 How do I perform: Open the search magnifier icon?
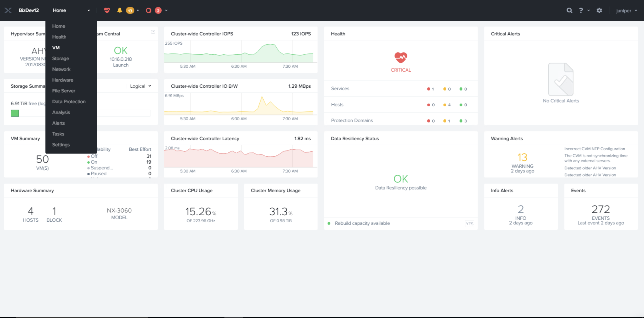coord(569,10)
